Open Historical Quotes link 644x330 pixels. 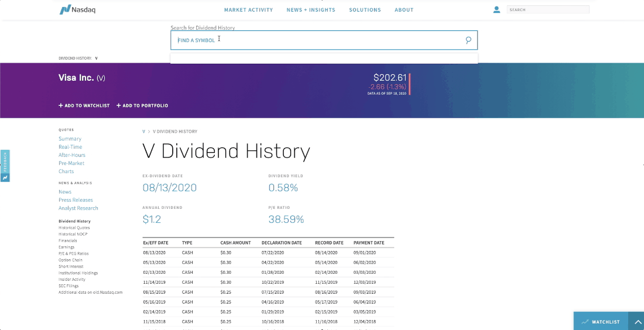tap(74, 228)
